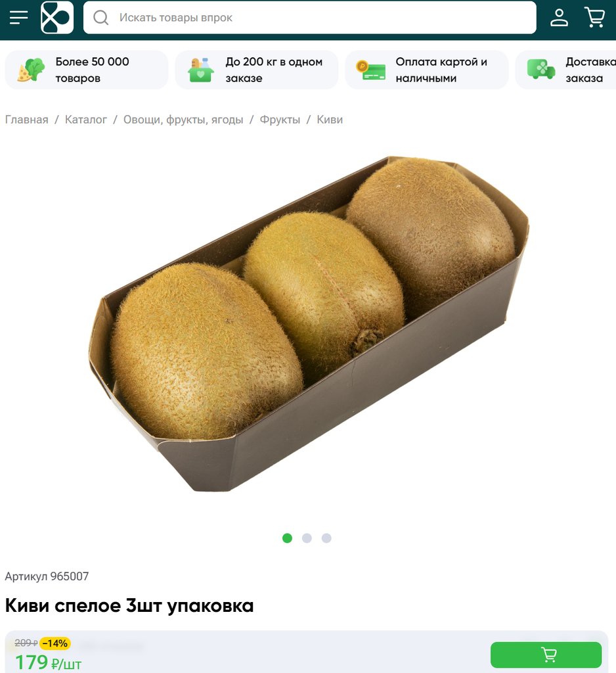Click the cheese and broccoli icon
Screen dimensions: 616x673
coord(31,70)
